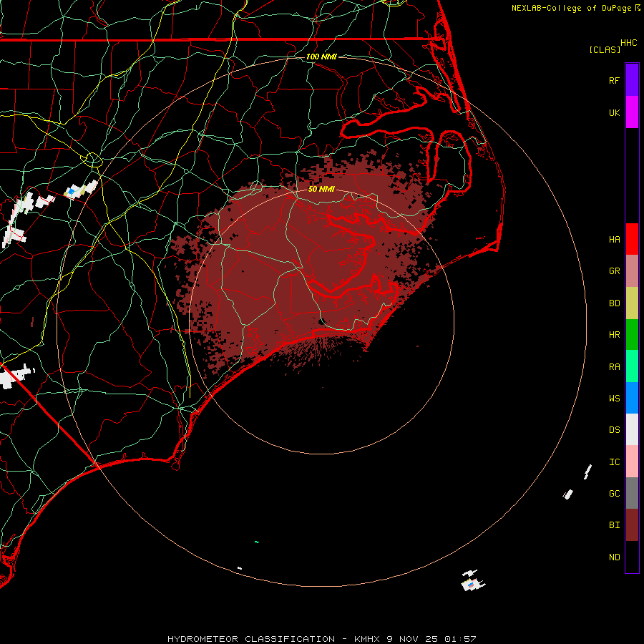
Task: Click the '[CLAS]' legend heading
Action: 605,49
